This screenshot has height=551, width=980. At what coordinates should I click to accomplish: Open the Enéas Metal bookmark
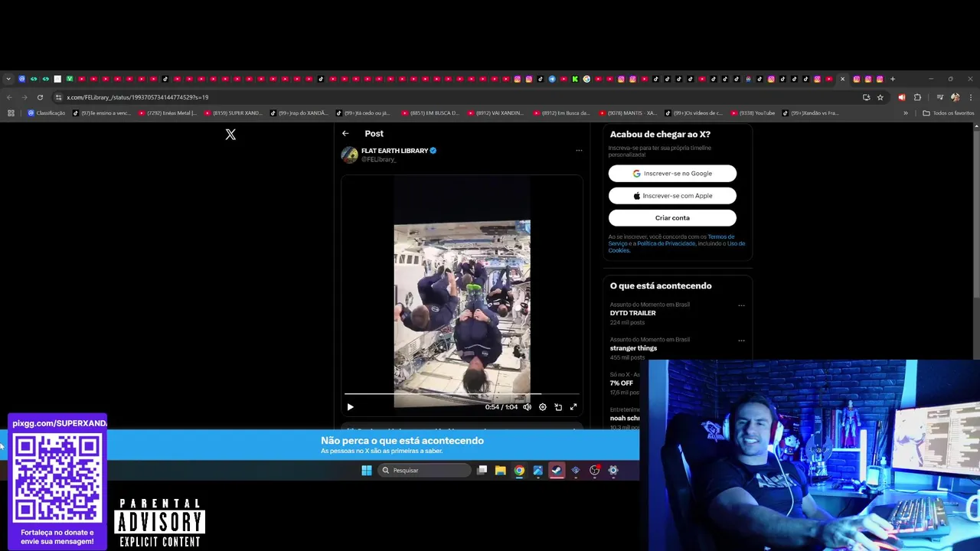click(x=168, y=113)
